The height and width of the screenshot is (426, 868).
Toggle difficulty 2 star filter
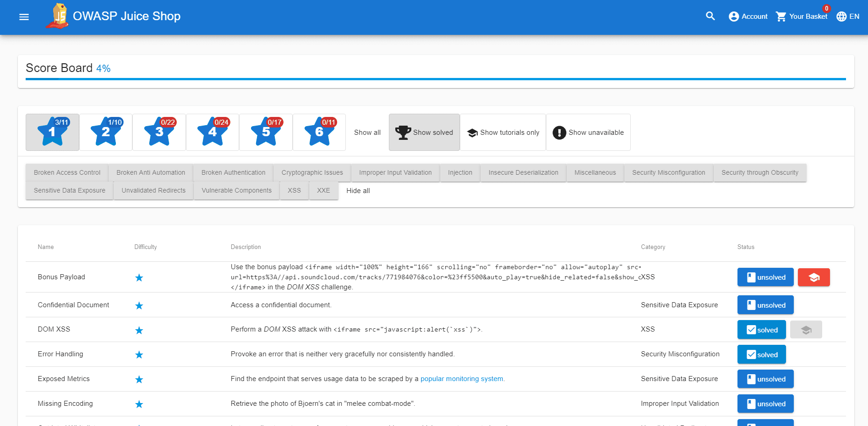(106, 132)
